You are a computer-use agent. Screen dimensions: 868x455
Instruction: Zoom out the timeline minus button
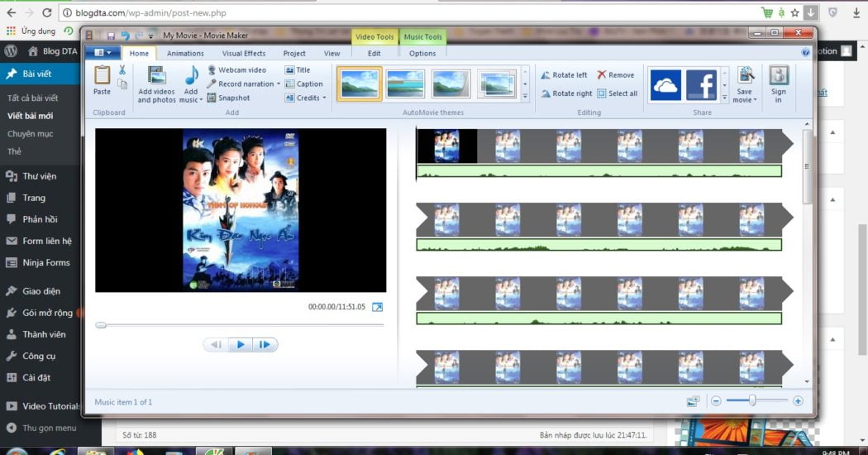point(716,400)
